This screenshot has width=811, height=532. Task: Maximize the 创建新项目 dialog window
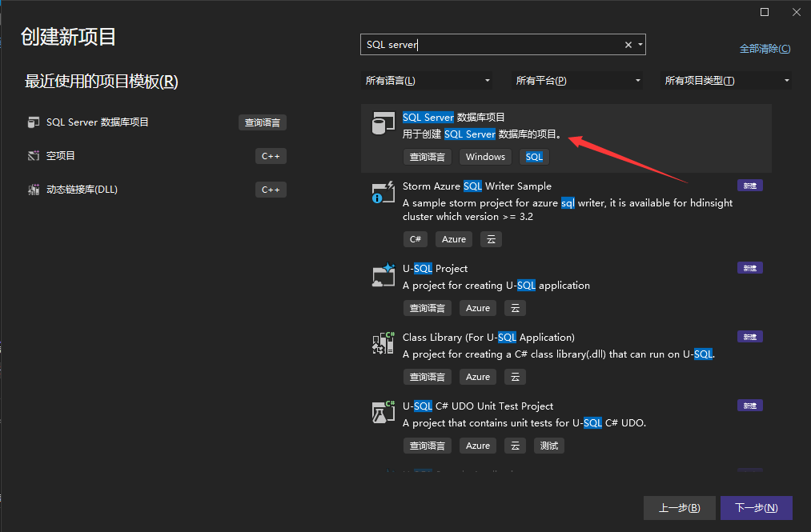tap(765, 12)
